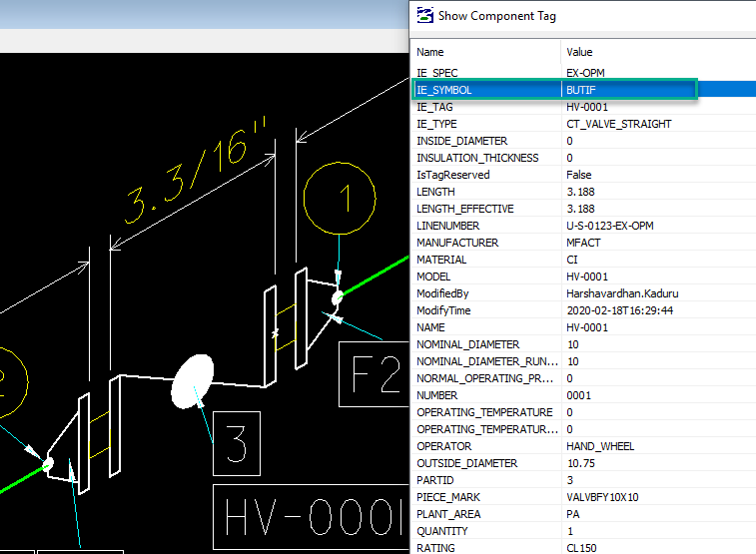Screen dimensions: 756x554
Task: Select the PLANT_AREA row
Action: pyautogui.click(x=583, y=514)
